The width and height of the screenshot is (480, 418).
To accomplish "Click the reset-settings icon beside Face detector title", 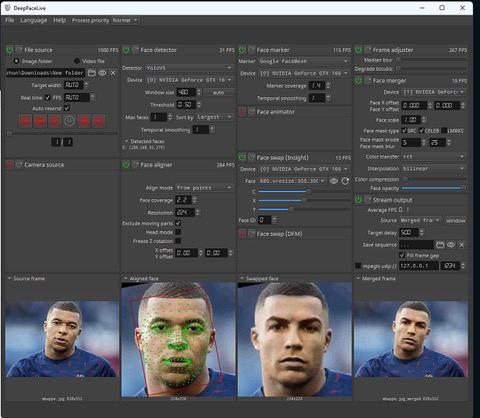I will pyautogui.click(x=135, y=50).
